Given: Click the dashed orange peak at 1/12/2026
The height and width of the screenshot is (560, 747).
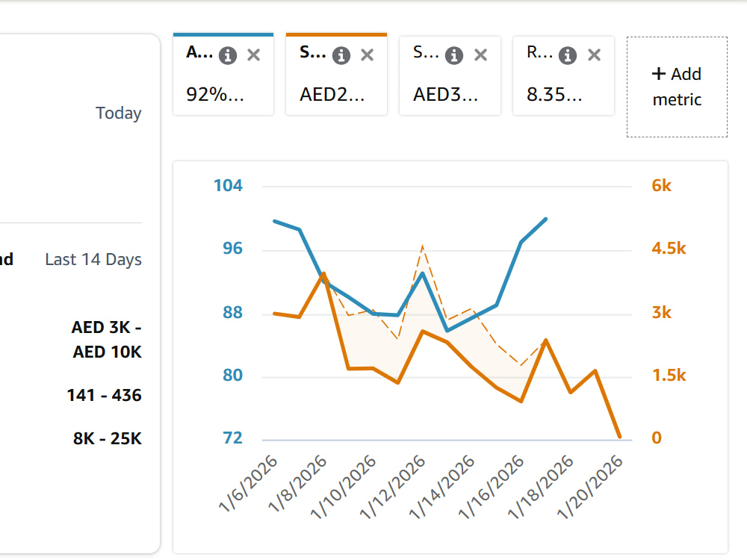Looking at the screenshot, I should point(423,246).
